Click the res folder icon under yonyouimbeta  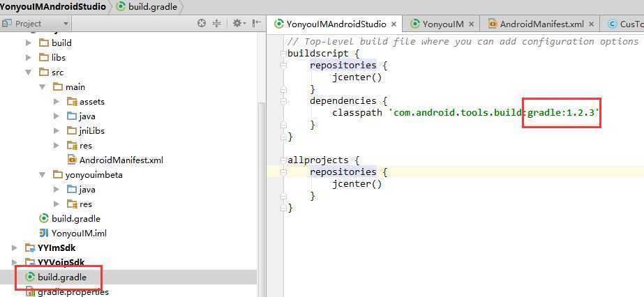72,204
